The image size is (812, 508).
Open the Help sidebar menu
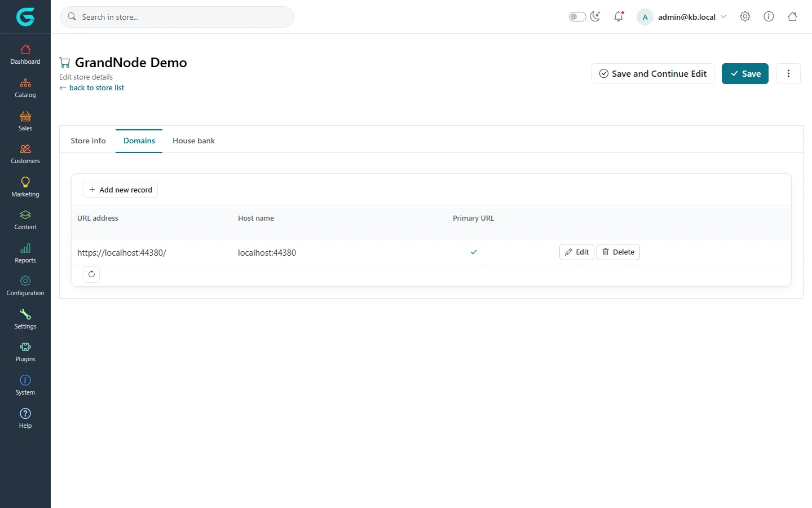click(x=25, y=419)
